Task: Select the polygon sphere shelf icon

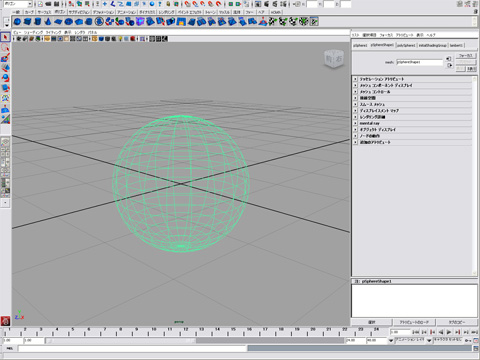Action: pyautogui.click(x=17, y=22)
